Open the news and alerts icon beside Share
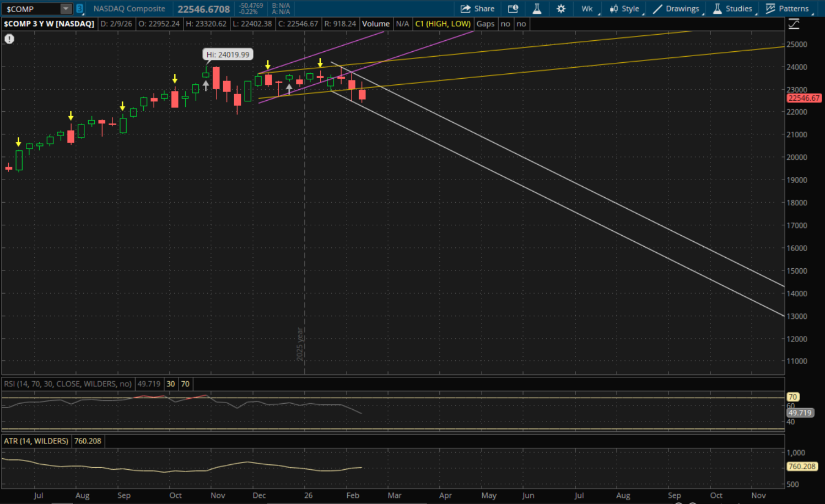 pyautogui.click(x=513, y=9)
